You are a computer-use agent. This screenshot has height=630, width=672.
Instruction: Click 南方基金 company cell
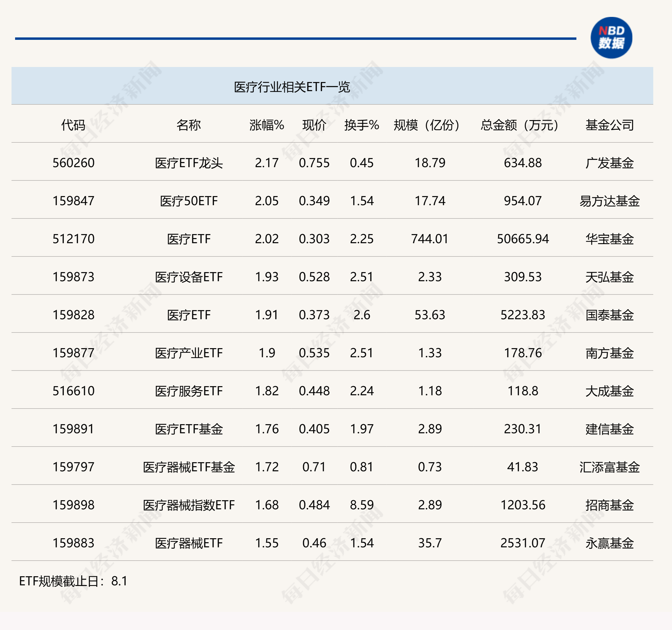coord(610,353)
